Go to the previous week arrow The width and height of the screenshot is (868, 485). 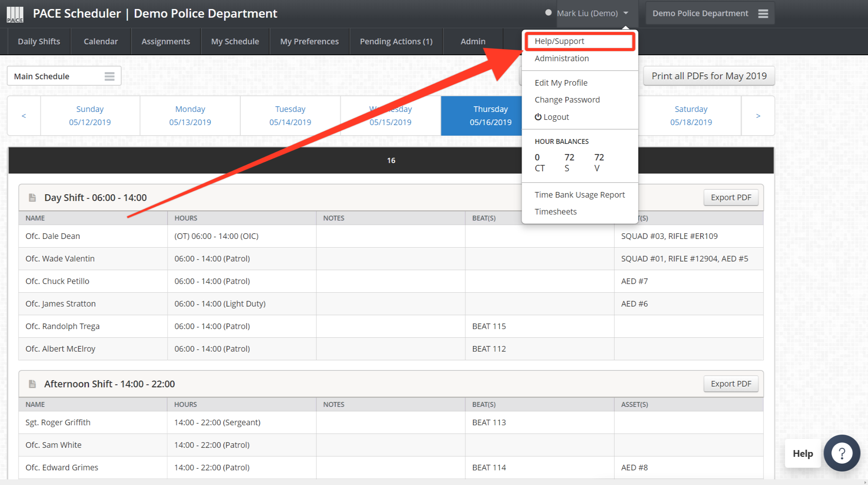[24, 116]
